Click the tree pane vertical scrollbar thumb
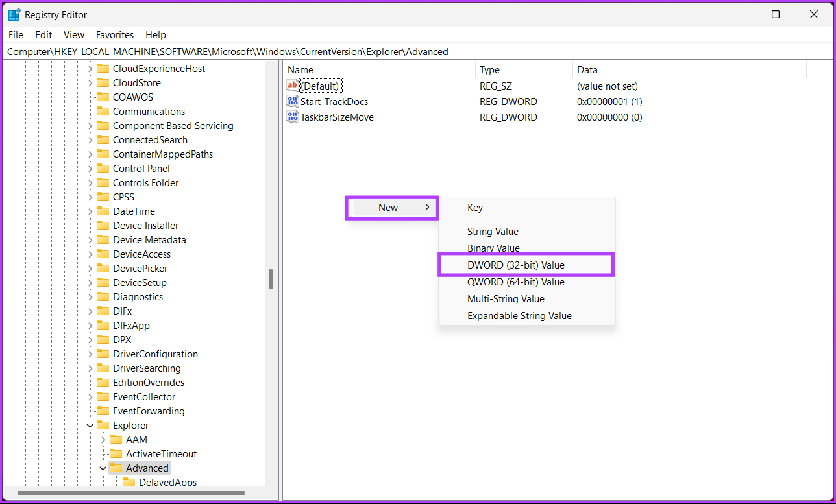 tap(271, 279)
